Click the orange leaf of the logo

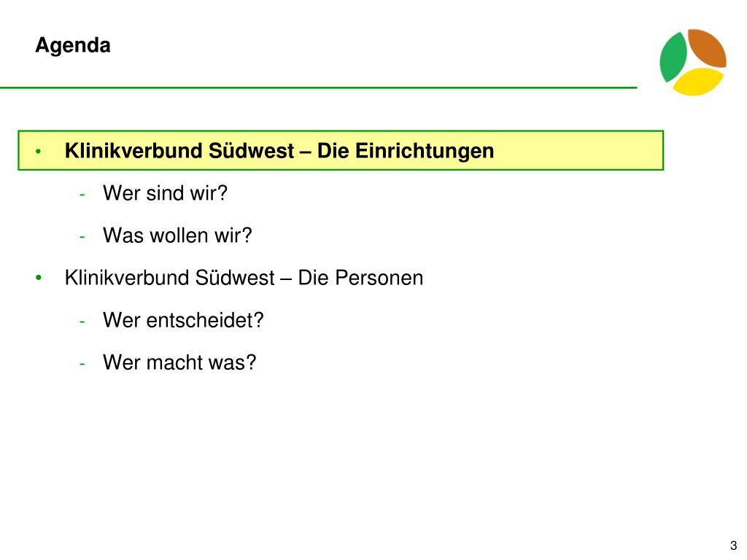(708, 47)
